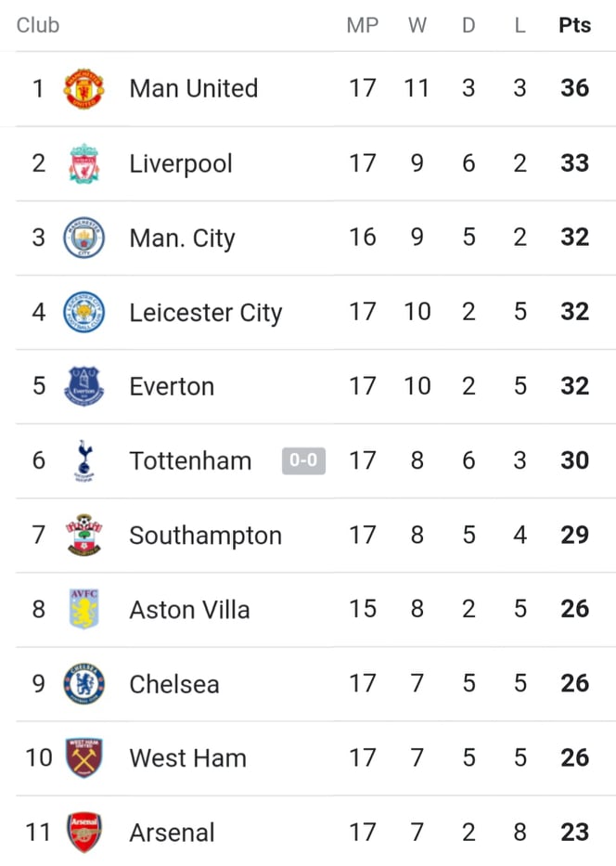The image size is (616, 866).
Task: Open Tottenham's live 0-0 score badge
Action: pyautogui.click(x=303, y=460)
